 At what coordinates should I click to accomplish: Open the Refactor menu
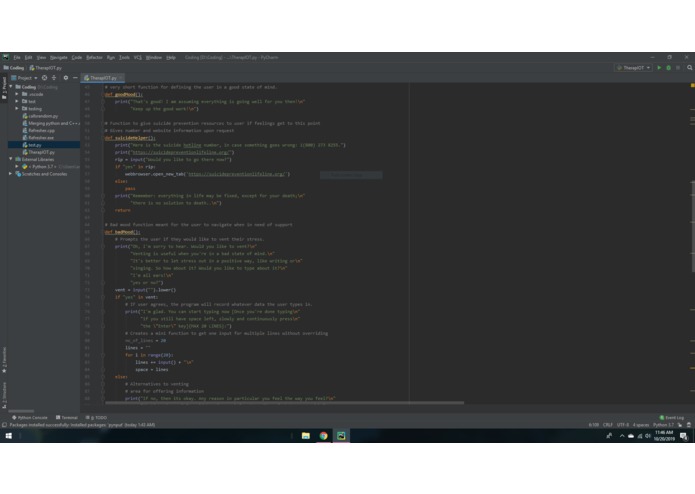tap(94, 58)
